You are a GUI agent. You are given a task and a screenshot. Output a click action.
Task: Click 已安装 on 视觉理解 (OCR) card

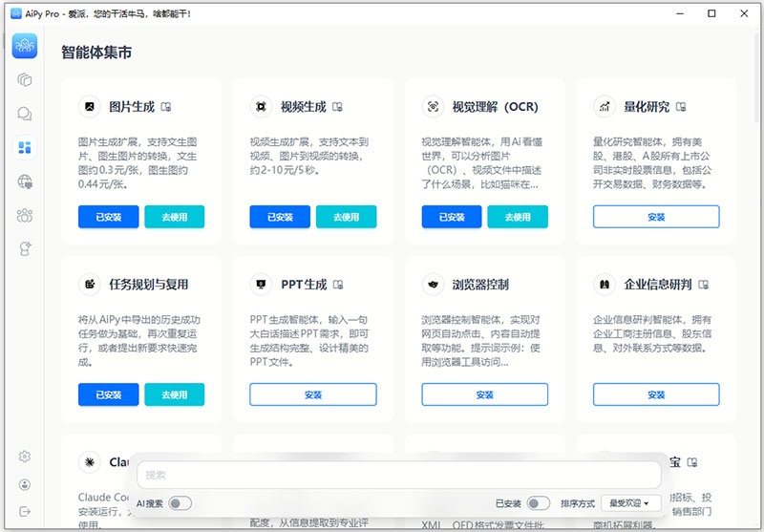(x=452, y=217)
